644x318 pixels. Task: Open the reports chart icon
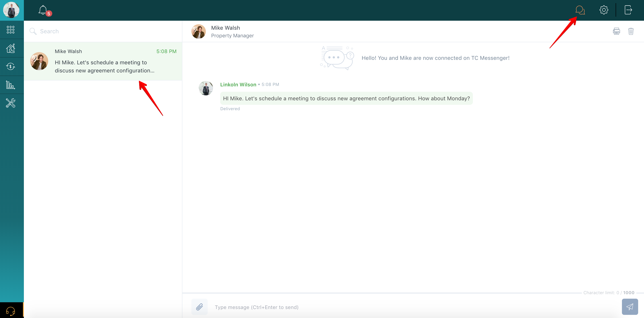point(11,85)
